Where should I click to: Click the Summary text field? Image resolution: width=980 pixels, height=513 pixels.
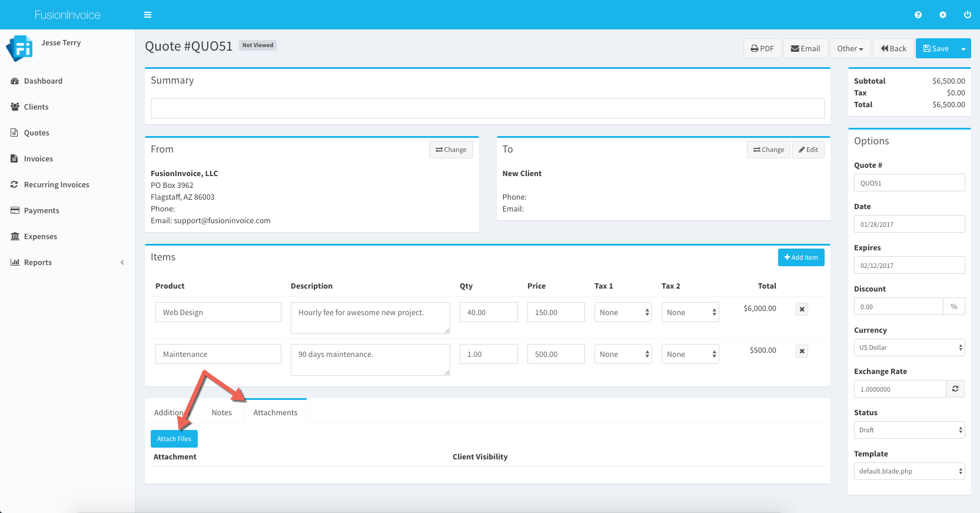click(x=487, y=108)
